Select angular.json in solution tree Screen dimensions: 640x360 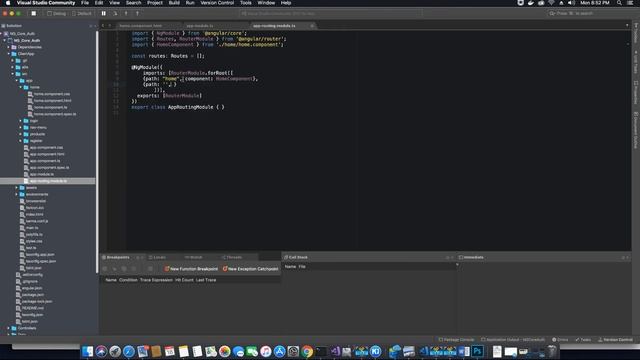(32, 288)
